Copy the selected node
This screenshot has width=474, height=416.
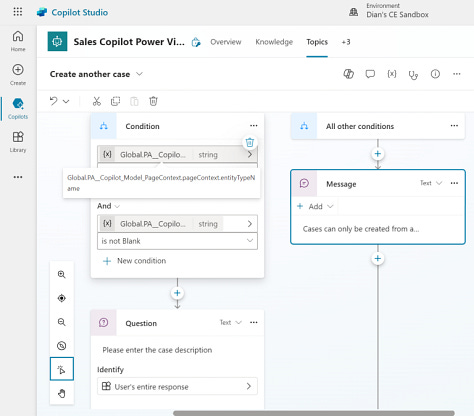pos(115,101)
